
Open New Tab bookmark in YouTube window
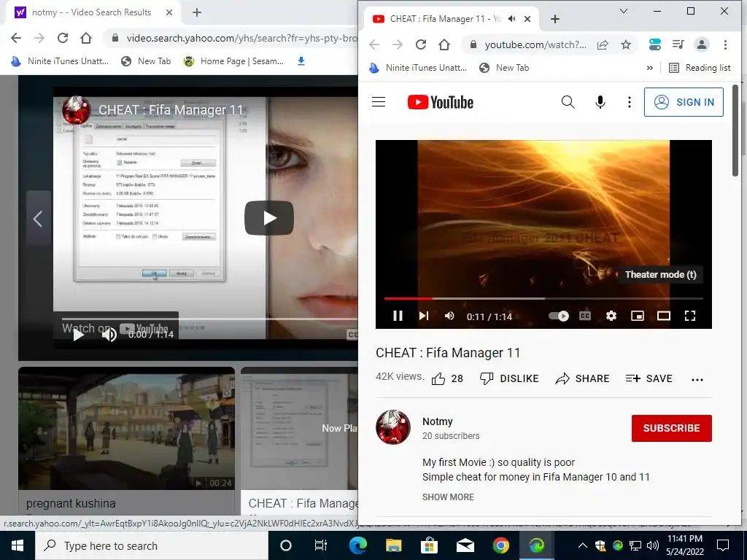pos(503,68)
